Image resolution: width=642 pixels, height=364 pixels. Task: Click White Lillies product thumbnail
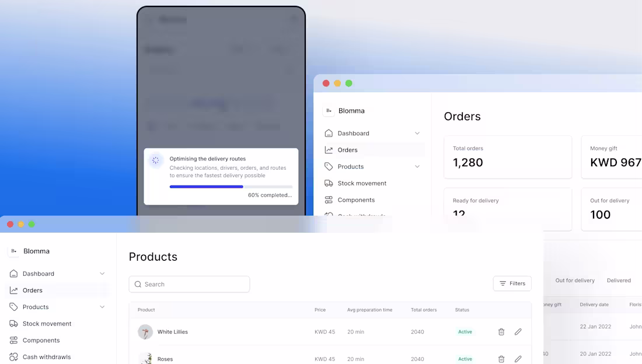[145, 332]
